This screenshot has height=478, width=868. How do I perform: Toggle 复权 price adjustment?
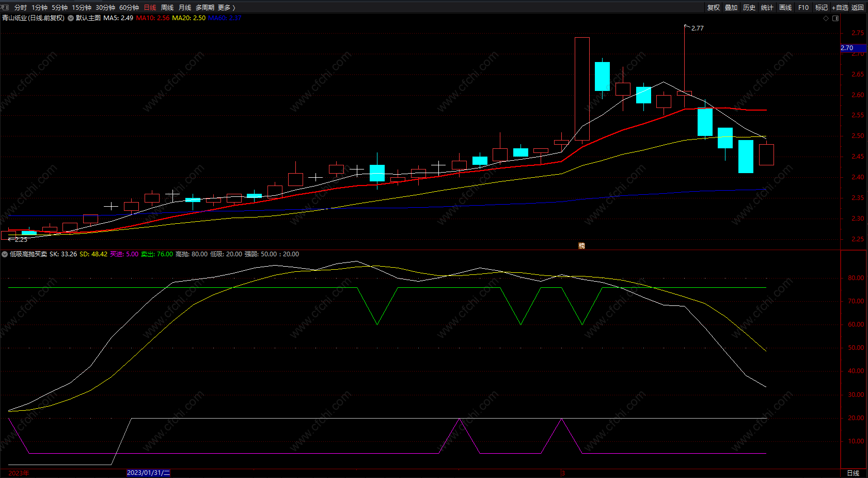click(x=713, y=7)
